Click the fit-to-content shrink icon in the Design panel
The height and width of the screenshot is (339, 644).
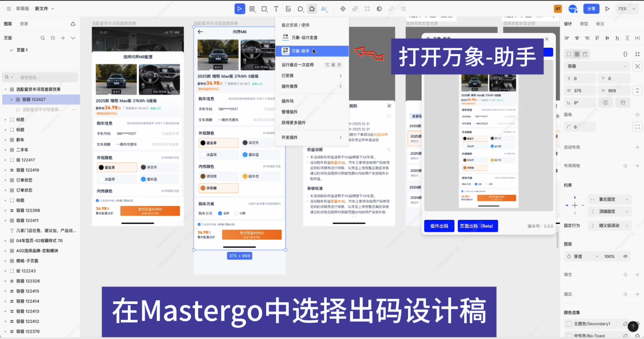pos(637,54)
